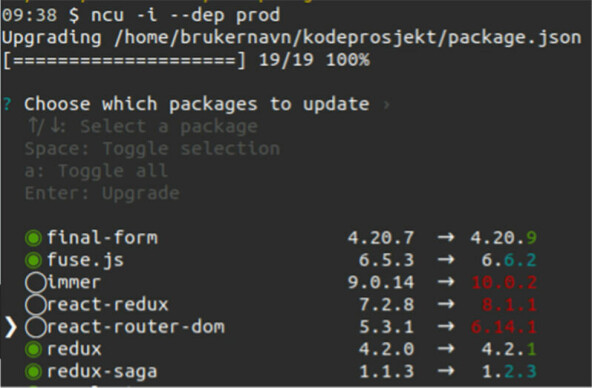The height and width of the screenshot is (388, 592).
Task: Click the 'Space: Toggle selection' hint
Action: click(x=152, y=149)
